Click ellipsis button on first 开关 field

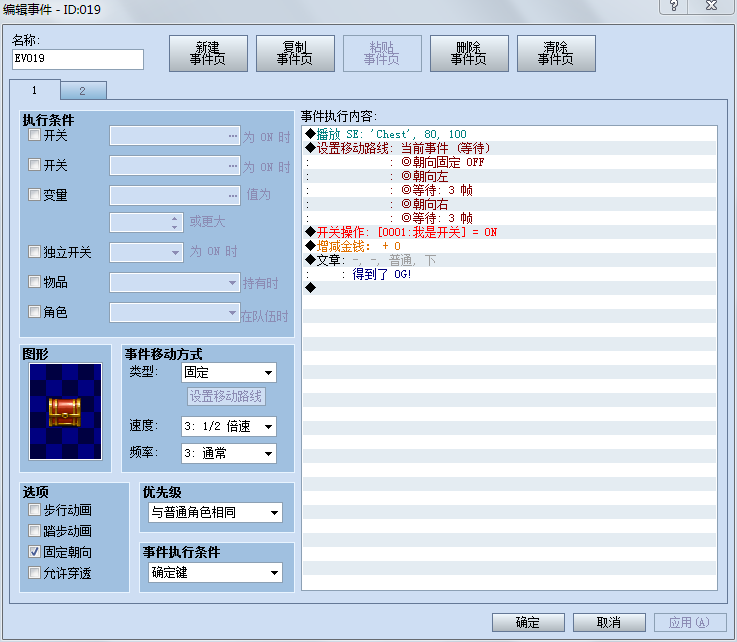(x=233, y=136)
